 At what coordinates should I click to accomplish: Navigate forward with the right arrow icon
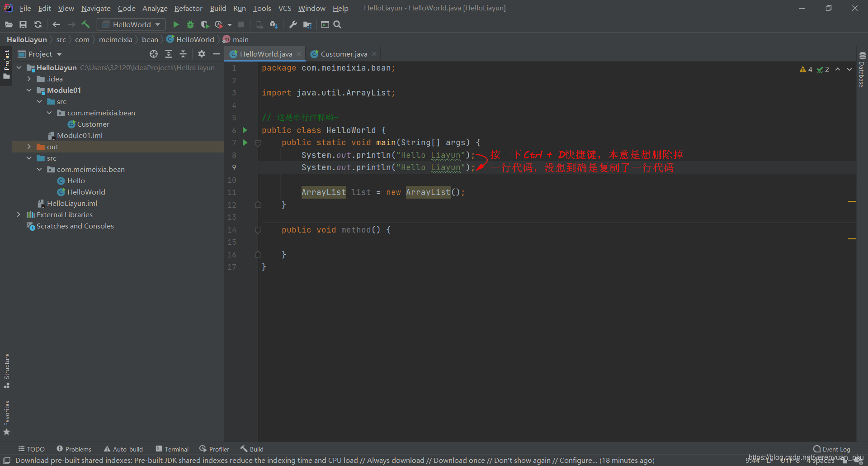tap(71, 24)
